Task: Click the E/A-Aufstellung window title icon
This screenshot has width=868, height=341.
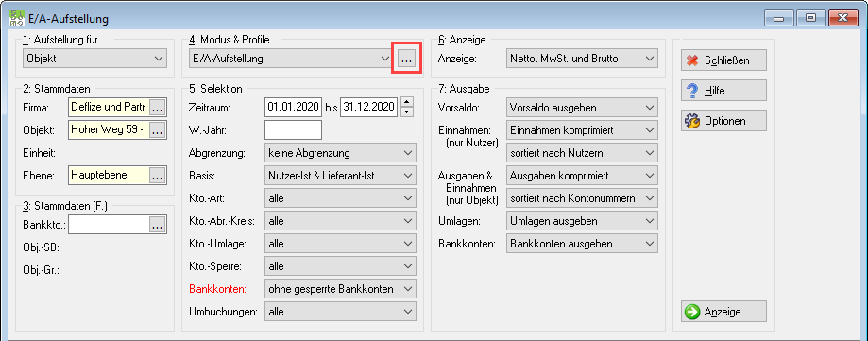Action: tap(17, 18)
